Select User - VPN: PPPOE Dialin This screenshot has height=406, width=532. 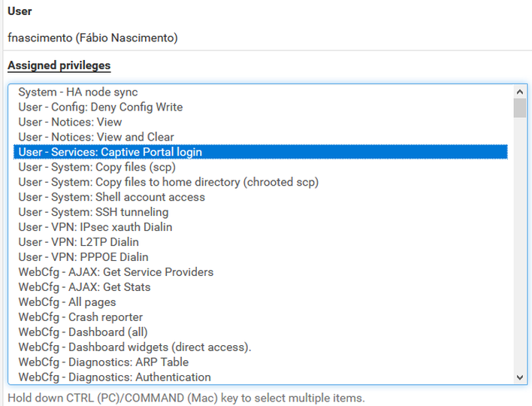pyautogui.click(x=261, y=257)
